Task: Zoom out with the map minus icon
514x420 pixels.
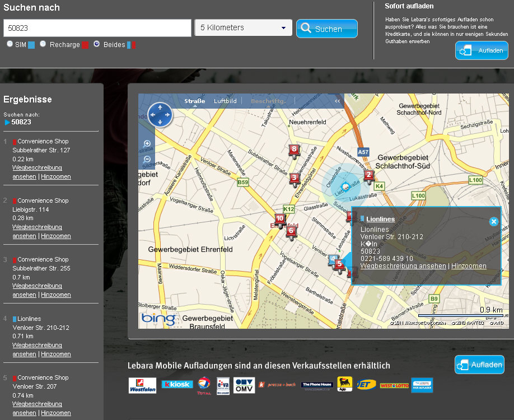Action: coord(147,160)
